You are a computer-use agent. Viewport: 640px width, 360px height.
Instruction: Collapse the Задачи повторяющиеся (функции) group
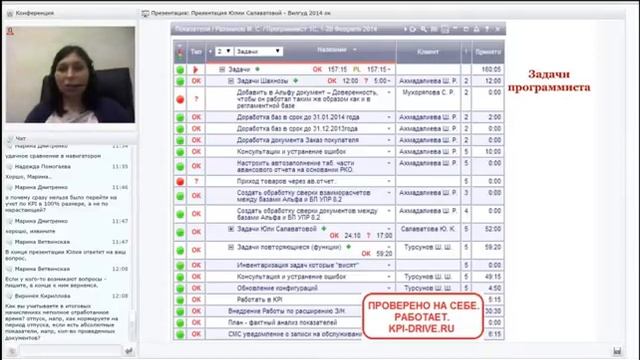231,247
